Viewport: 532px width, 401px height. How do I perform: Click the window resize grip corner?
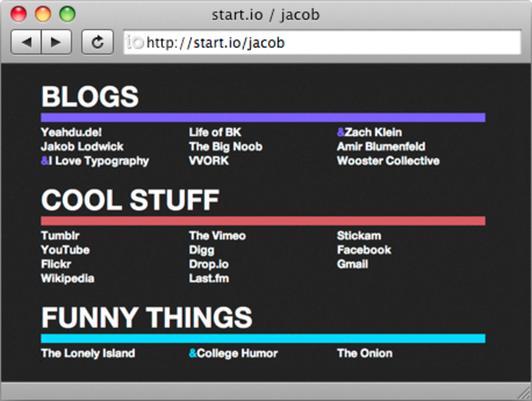pos(525,394)
